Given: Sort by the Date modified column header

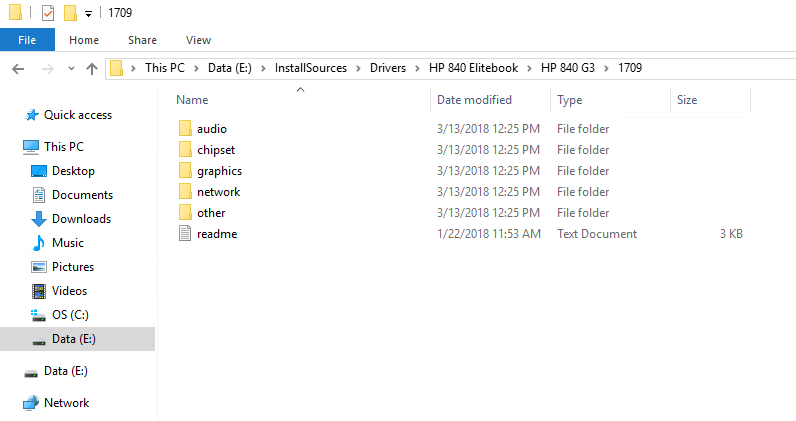Looking at the screenshot, I should pyautogui.click(x=474, y=100).
